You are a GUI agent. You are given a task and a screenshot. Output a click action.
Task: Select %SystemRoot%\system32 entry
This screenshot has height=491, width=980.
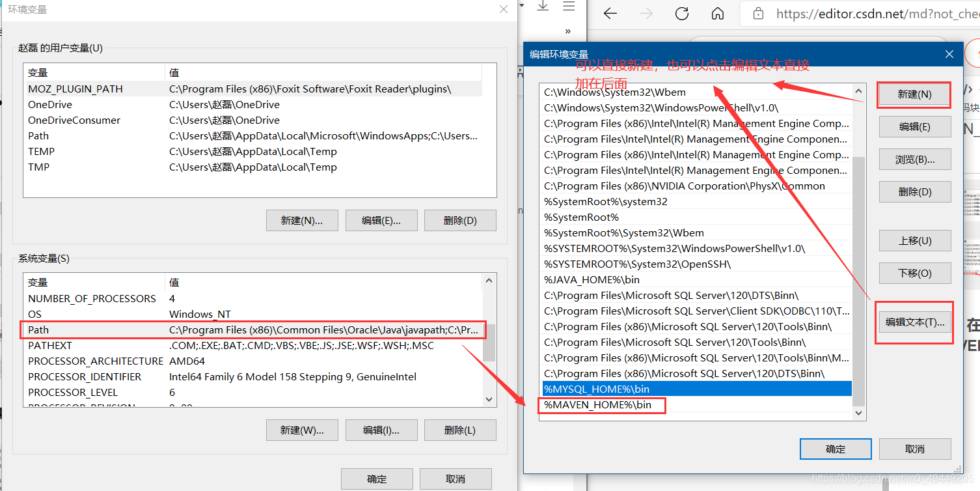pos(696,202)
